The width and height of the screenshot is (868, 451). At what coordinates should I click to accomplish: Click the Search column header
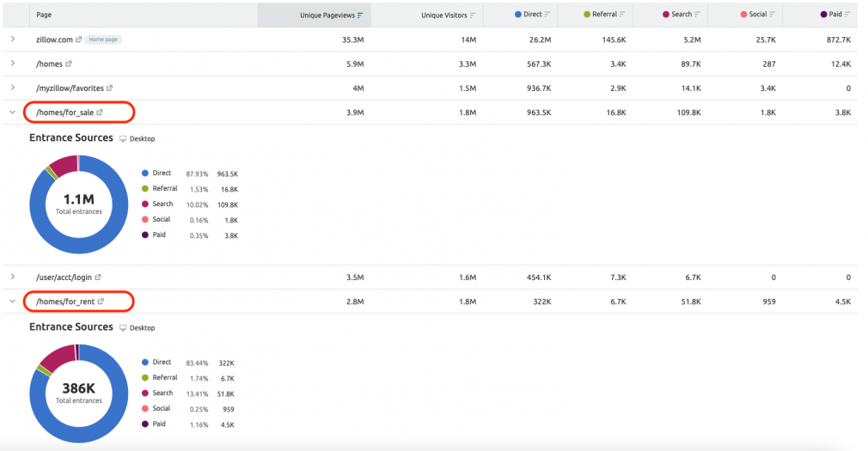pyautogui.click(x=679, y=15)
